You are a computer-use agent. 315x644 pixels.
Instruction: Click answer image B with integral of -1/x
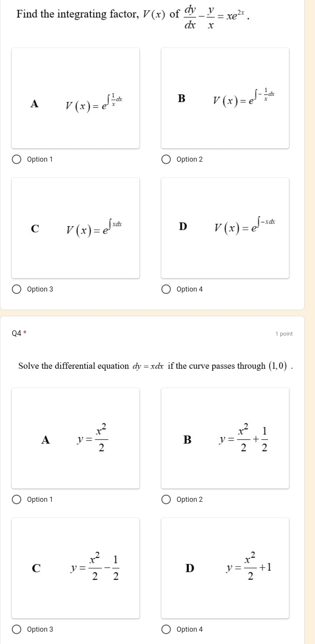[x=225, y=98]
